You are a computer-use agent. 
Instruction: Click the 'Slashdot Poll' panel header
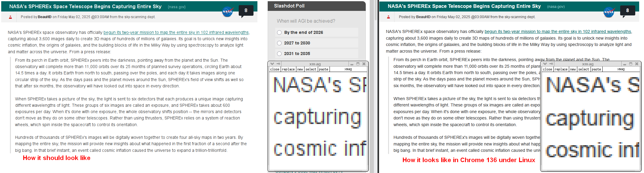(317, 6)
